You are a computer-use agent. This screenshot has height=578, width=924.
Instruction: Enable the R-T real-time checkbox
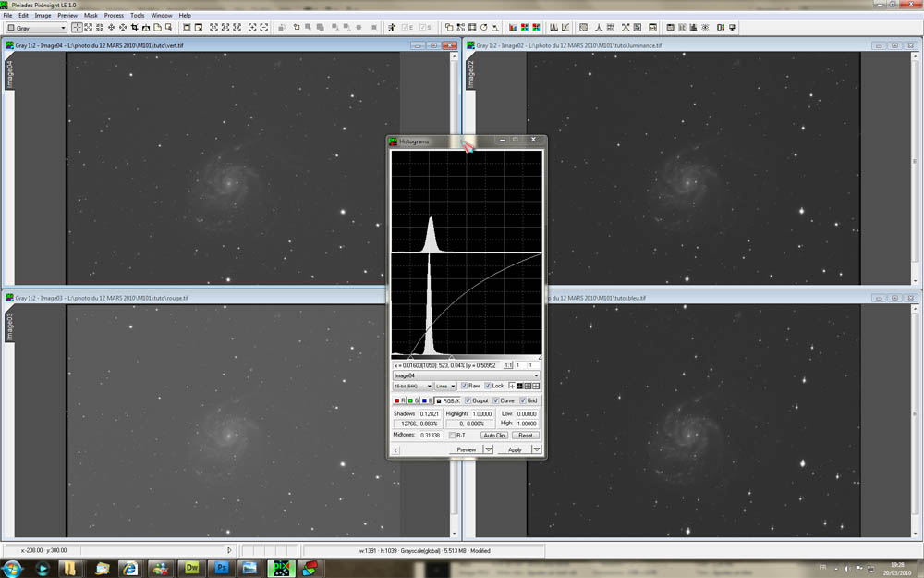point(452,435)
